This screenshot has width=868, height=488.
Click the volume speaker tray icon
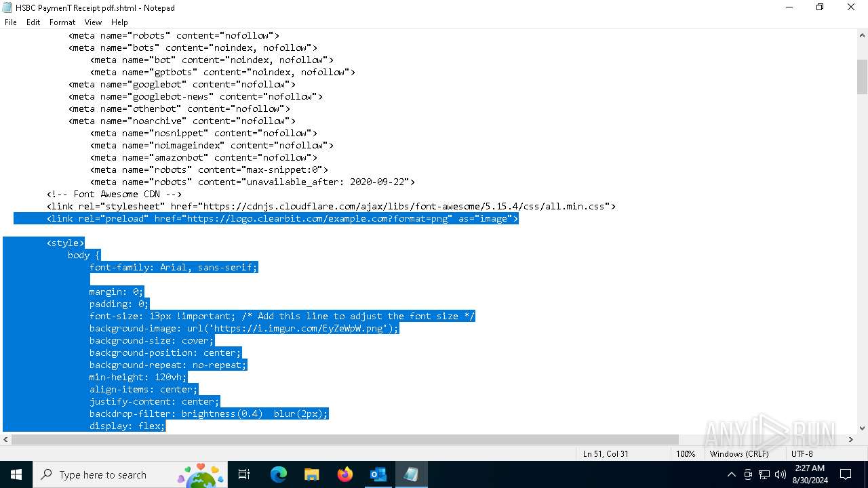pos(780,474)
